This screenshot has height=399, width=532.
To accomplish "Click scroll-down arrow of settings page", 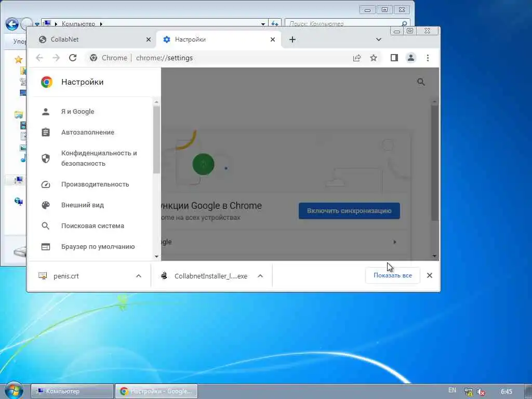I will coord(435,256).
